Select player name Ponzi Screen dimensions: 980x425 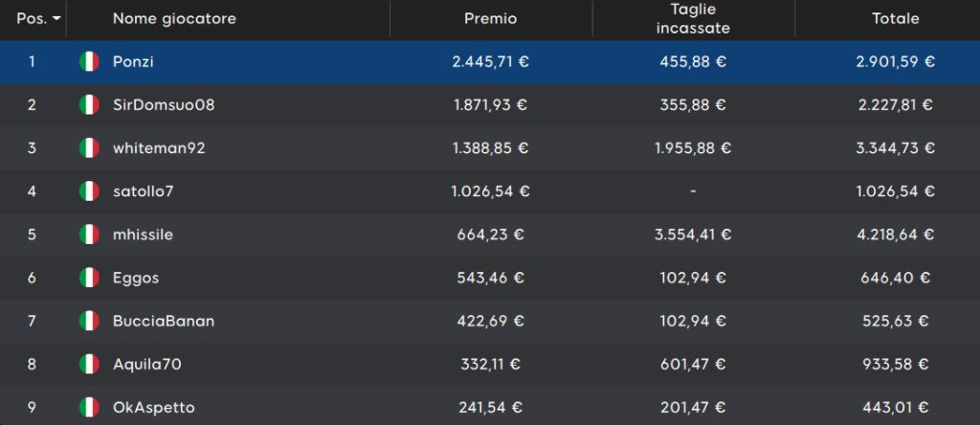tap(133, 62)
